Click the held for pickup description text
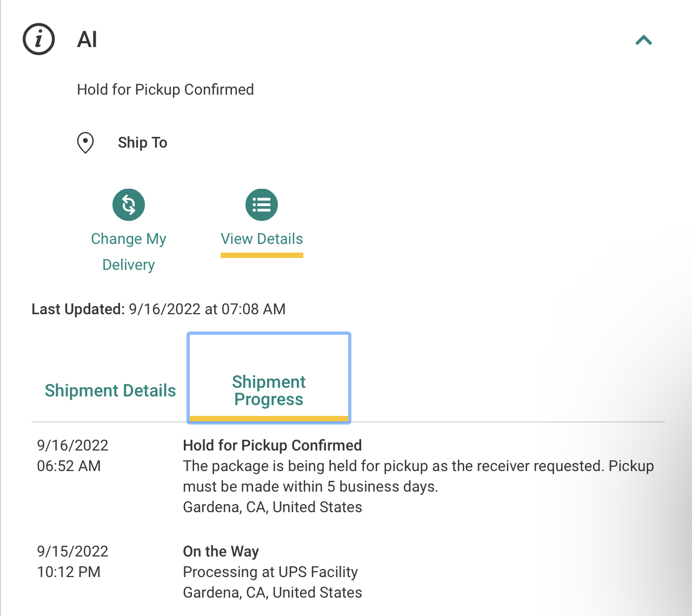This screenshot has height=616, width=692. pyautogui.click(x=418, y=476)
